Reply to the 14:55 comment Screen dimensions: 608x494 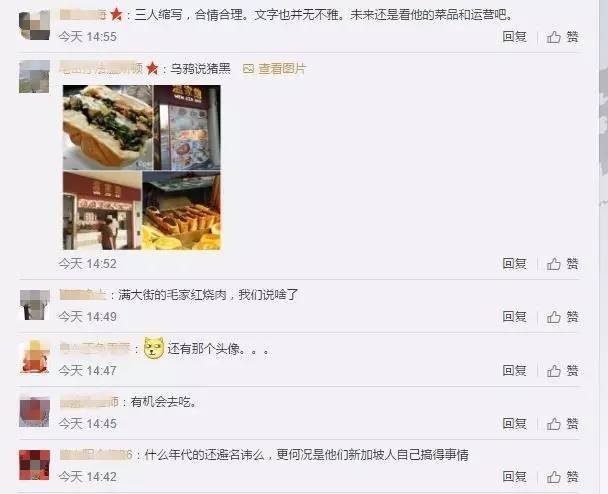[514, 37]
